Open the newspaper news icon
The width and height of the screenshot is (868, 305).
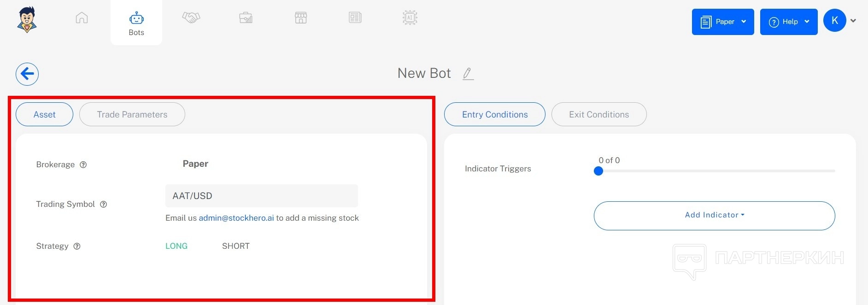tap(355, 18)
